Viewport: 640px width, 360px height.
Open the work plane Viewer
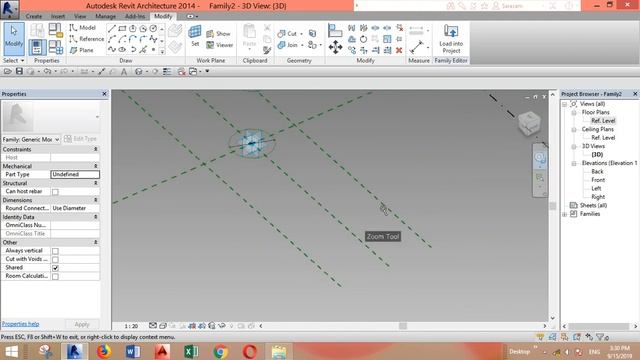click(x=220, y=45)
